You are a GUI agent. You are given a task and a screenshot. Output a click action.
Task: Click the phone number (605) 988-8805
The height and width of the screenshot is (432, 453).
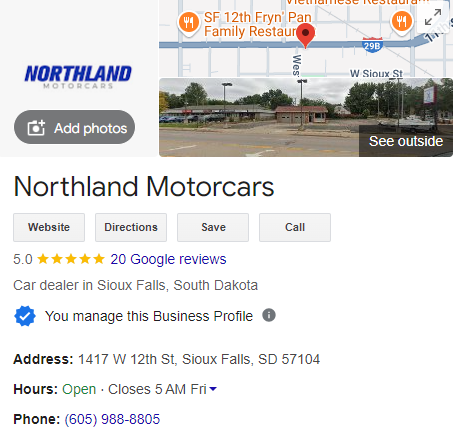tap(112, 419)
